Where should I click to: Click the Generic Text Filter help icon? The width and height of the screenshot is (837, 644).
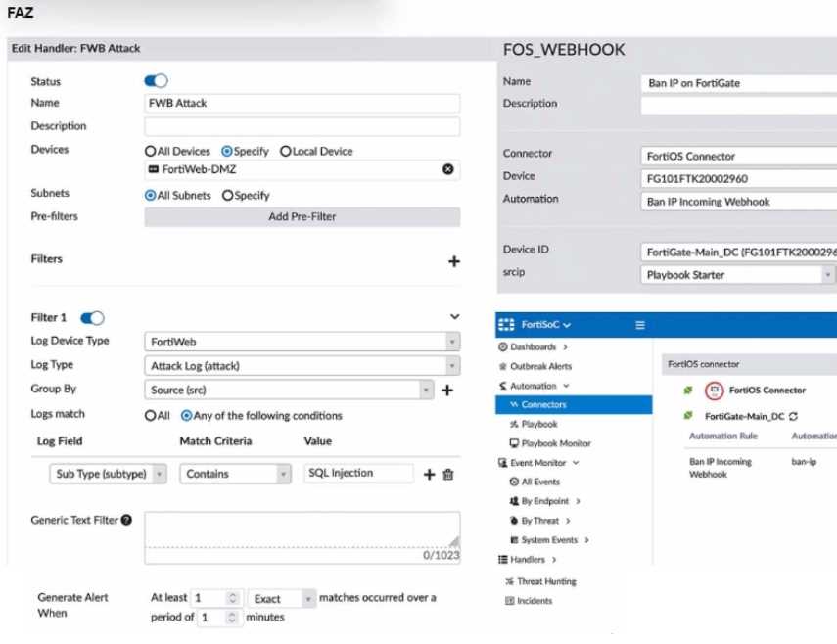[x=126, y=520]
